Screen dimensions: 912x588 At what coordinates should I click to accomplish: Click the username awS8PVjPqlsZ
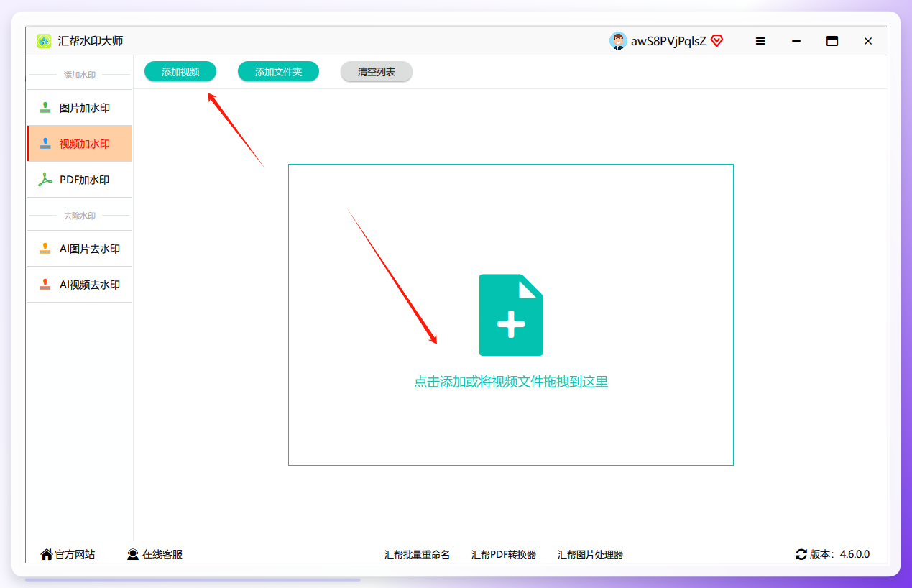pyautogui.click(x=668, y=41)
